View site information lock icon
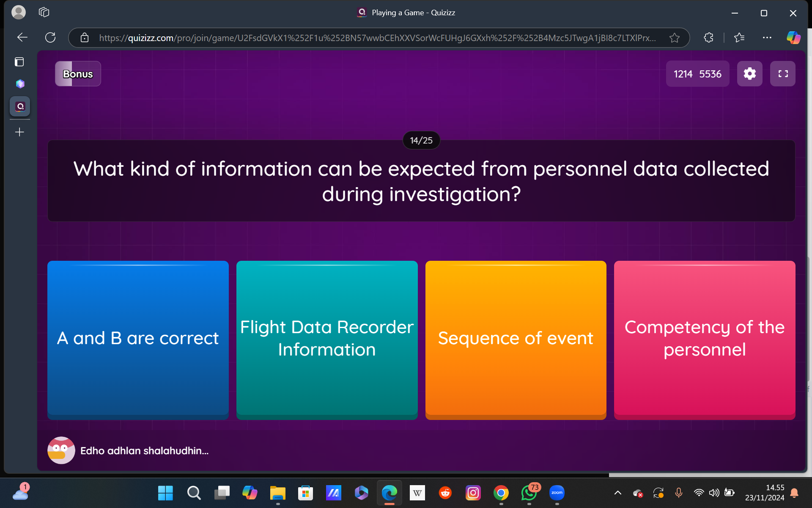The image size is (812, 508). click(85, 38)
